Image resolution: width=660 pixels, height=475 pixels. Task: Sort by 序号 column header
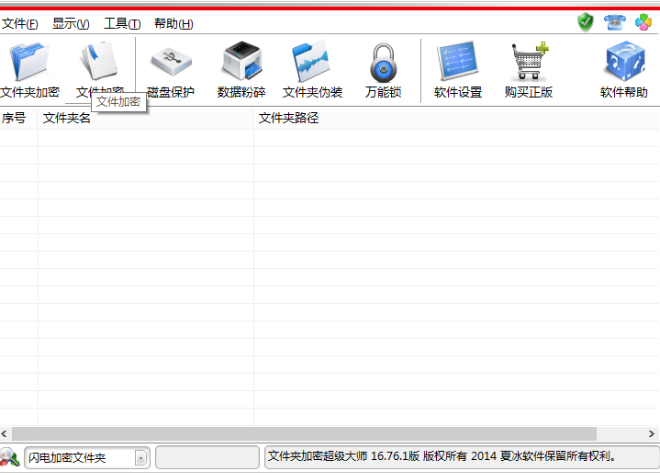click(19, 118)
